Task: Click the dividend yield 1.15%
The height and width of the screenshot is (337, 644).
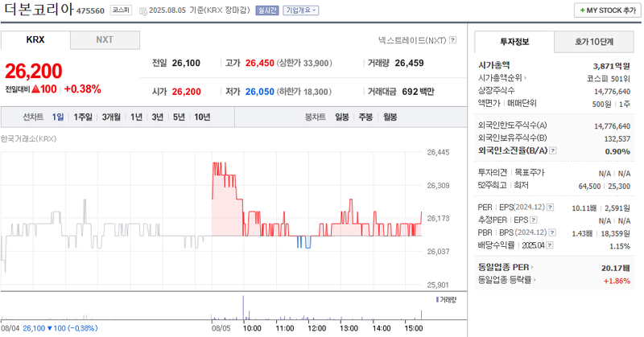Action: 620,246
